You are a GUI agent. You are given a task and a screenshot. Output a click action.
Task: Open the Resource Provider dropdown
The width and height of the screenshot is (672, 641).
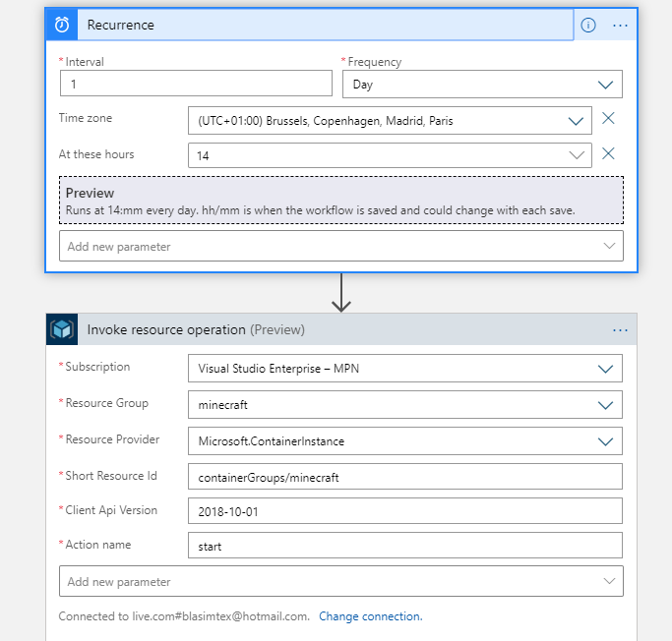pyautogui.click(x=404, y=441)
